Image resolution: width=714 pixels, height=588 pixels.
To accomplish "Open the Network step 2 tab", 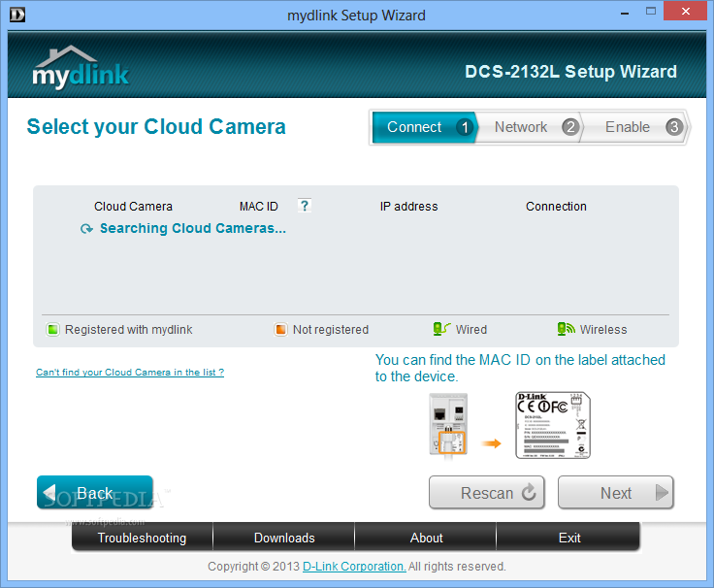I will [x=531, y=127].
